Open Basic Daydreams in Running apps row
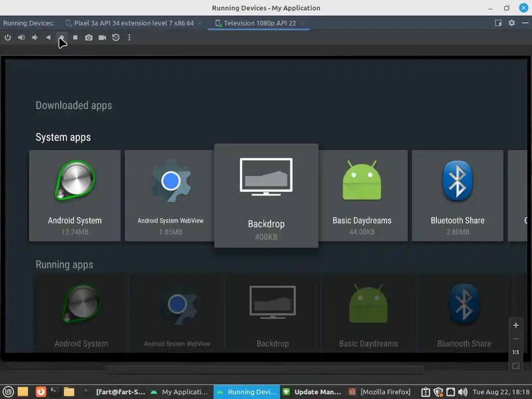This screenshot has width=532, height=399. coord(368,314)
